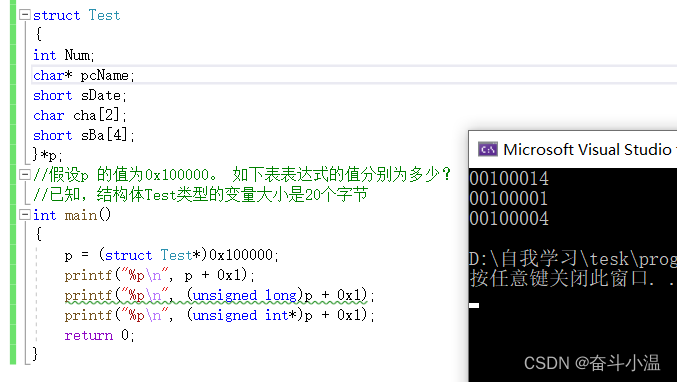The width and height of the screenshot is (677, 382).
Task: Click the printf line casting to unsigned long
Action: point(220,295)
